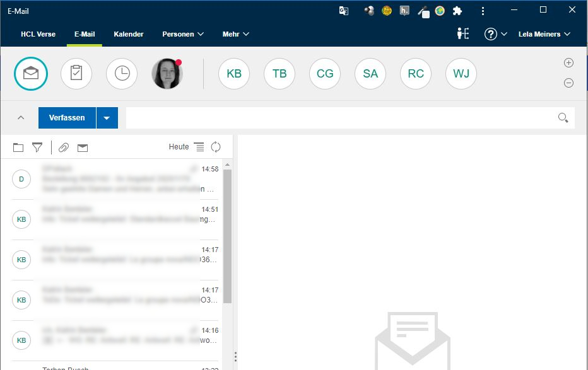This screenshot has height=370, width=588.
Task: Open the Verfassen dropdown arrow
Action: point(107,118)
